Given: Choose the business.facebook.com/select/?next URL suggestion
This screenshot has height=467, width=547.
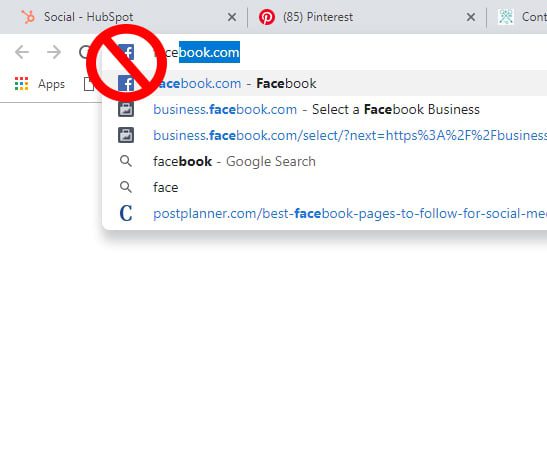Looking at the screenshot, I should pos(324,135).
